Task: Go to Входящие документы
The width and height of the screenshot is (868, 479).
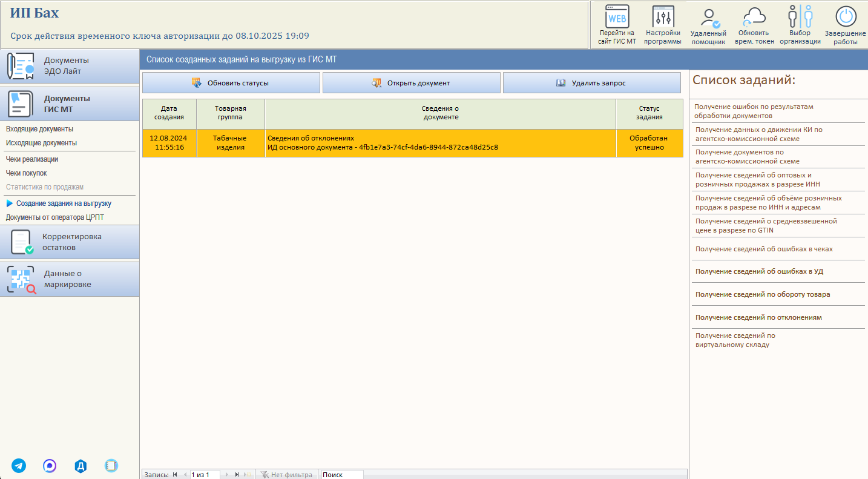Action: pyautogui.click(x=39, y=129)
